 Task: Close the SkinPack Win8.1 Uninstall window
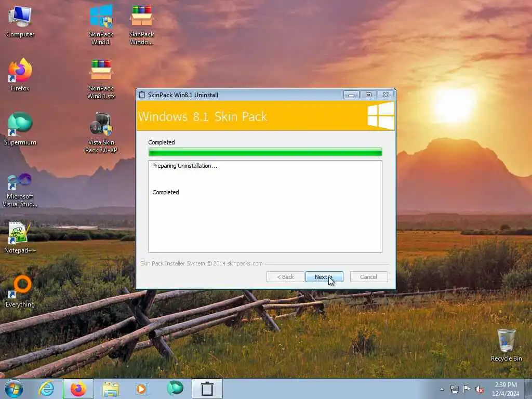click(386, 95)
